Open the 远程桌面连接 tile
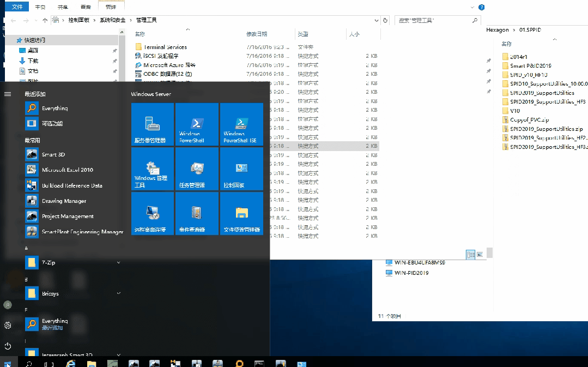 (153, 214)
